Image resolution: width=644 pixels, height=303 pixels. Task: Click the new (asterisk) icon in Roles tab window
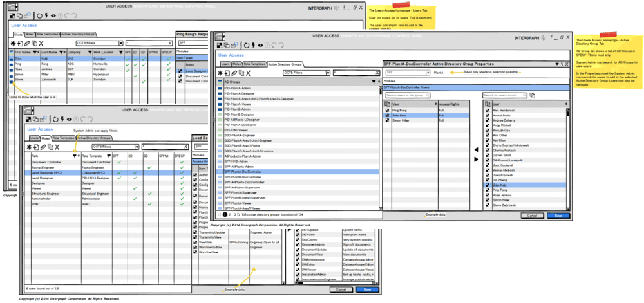click(29, 147)
